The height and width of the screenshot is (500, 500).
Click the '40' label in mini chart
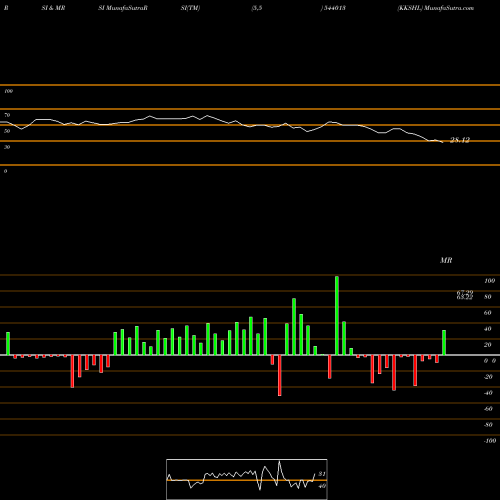pyautogui.click(x=322, y=486)
